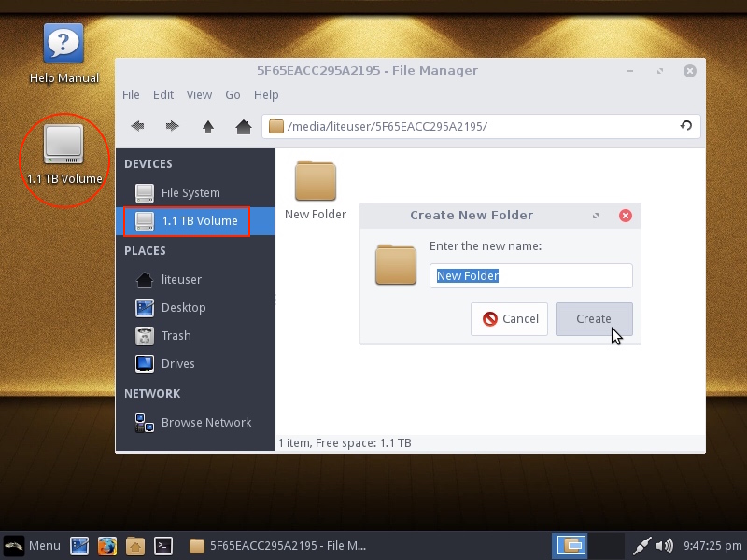The height and width of the screenshot is (560, 747).
Task: Open Browse Network in sidebar
Action: click(205, 422)
